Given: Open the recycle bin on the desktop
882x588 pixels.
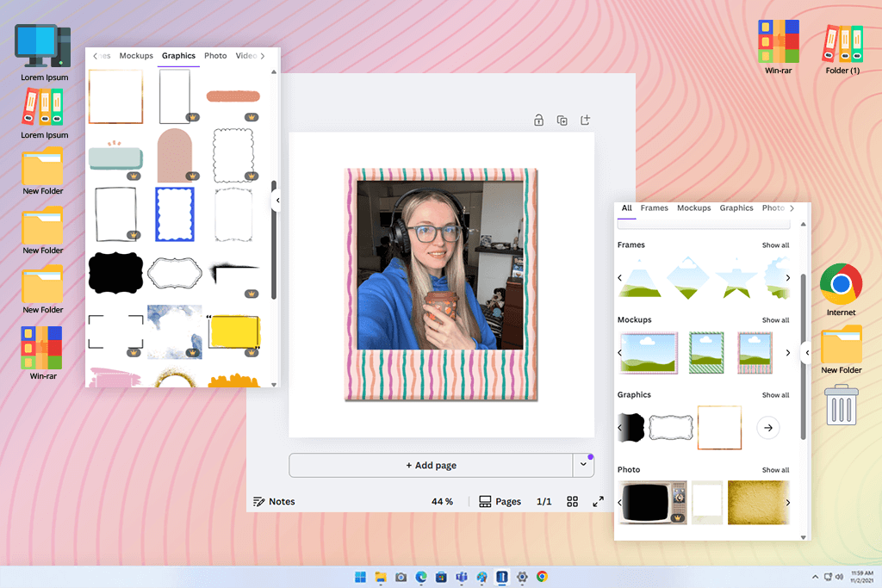Looking at the screenshot, I should 842,404.
